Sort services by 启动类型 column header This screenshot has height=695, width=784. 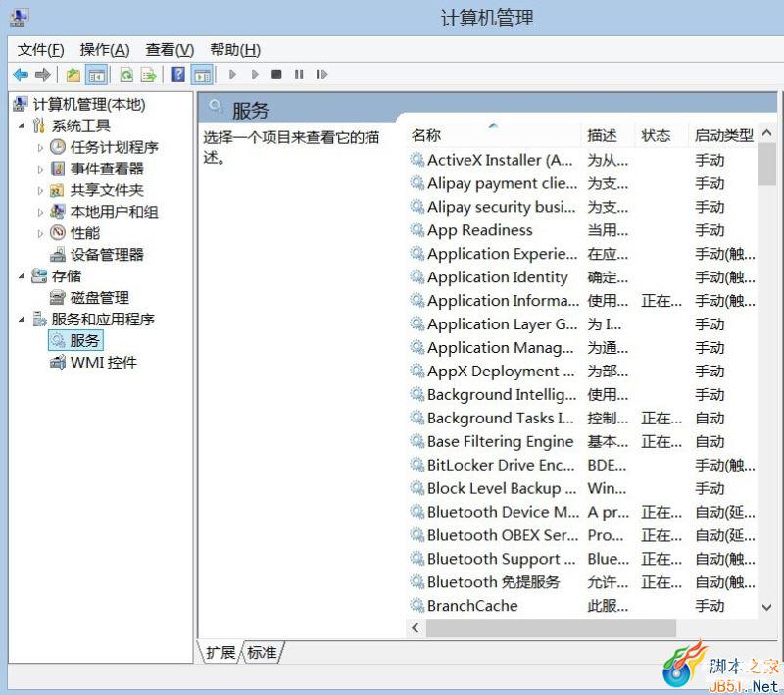(723, 135)
